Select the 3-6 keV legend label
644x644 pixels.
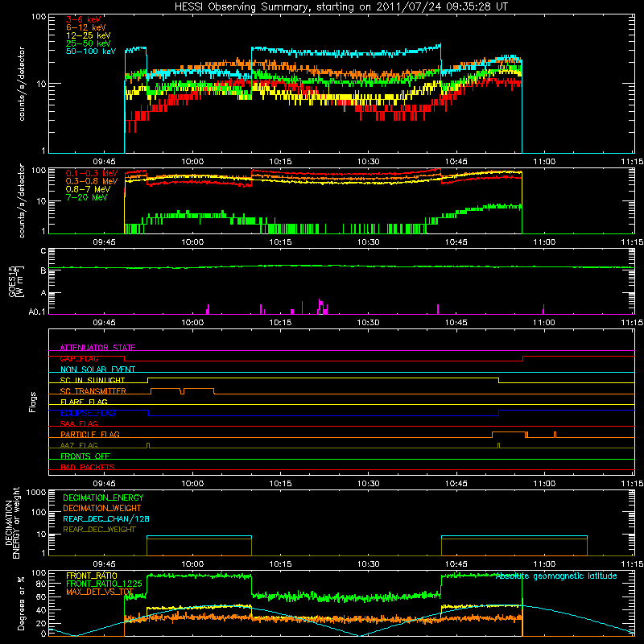pos(84,19)
